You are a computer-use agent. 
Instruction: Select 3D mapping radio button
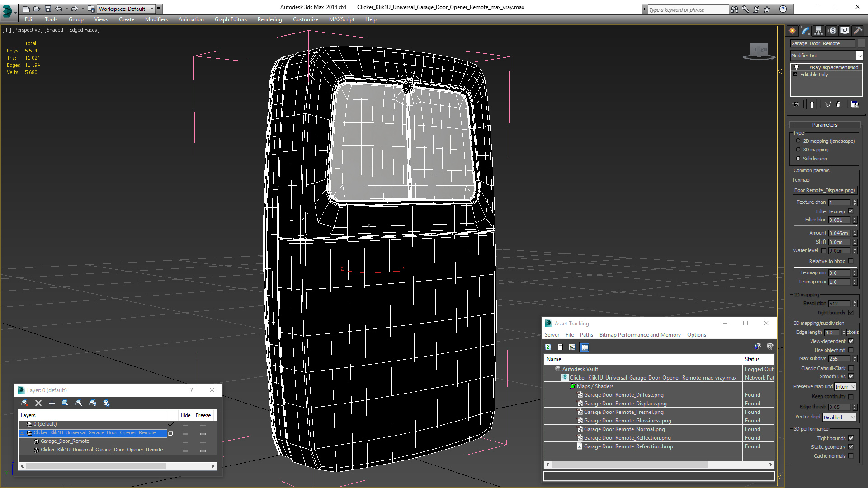coord(798,150)
